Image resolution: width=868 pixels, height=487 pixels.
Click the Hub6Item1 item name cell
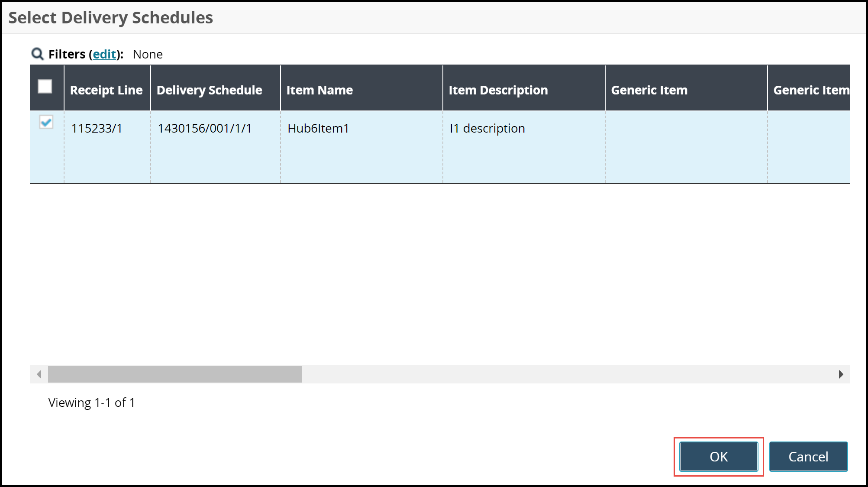click(318, 129)
